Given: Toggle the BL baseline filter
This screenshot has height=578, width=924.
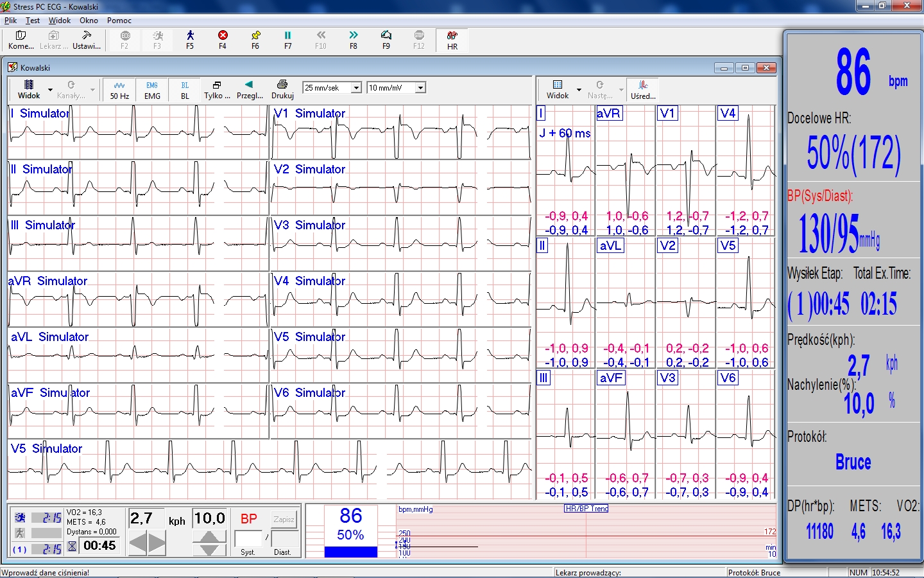Looking at the screenshot, I should tap(185, 89).
